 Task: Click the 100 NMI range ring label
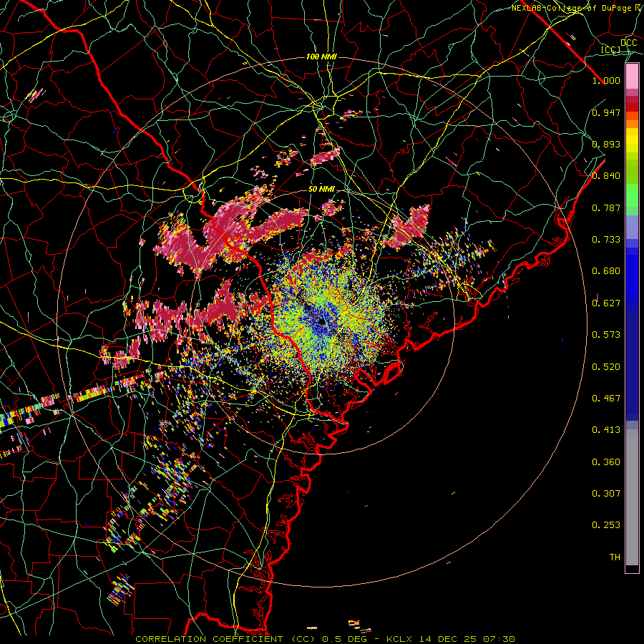coord(321,57)
